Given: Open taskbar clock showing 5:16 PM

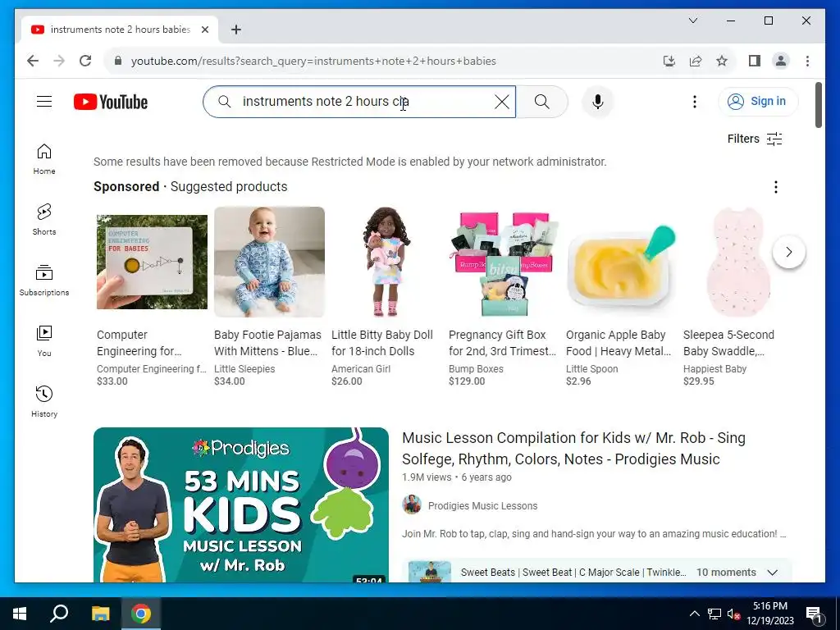Looking at the screenshot, I should [x=769, y=614].
